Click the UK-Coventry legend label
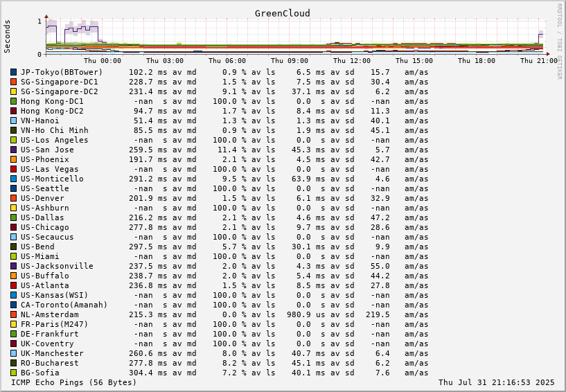The width and height of the screenshot is (566, 392). (47, 344)
